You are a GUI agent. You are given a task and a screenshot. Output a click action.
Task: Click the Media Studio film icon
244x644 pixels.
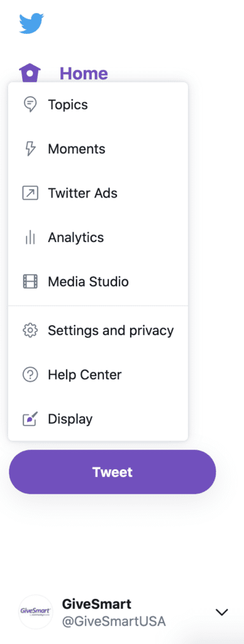(x=30, y=282)
